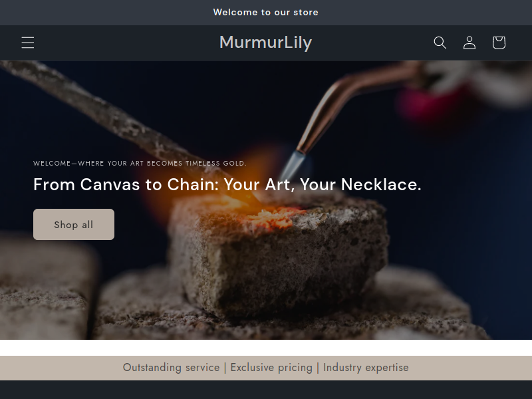The height and width of the screenshot is (399, 532).
Task: Click the 'Welcome to our store' announcement
Action: click(x=265, y=12)
